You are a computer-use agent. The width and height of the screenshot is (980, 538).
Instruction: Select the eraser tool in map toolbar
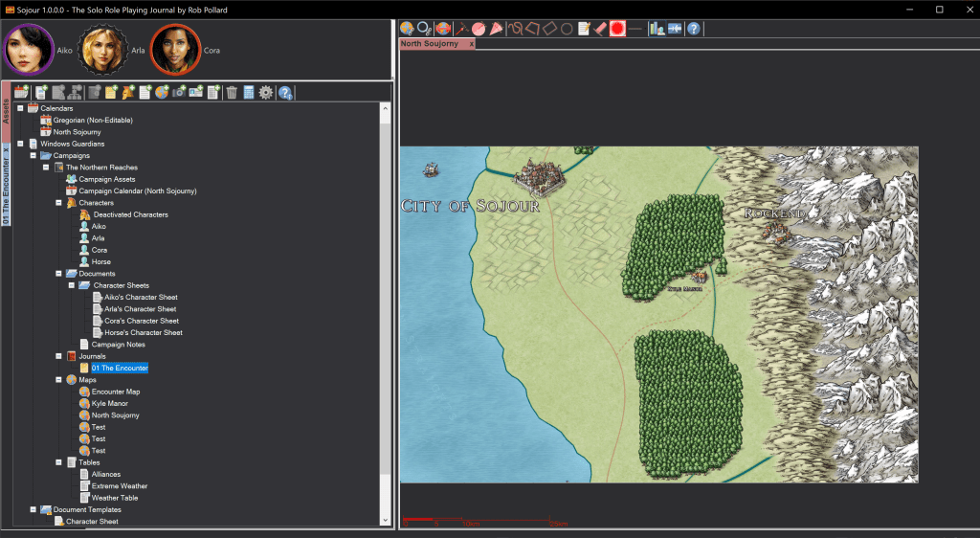(x=600, y=29)
